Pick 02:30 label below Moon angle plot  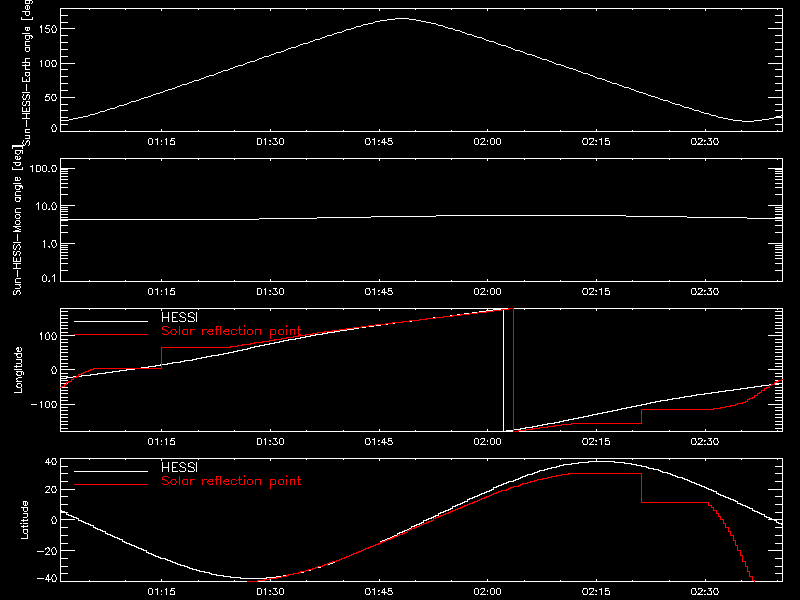[705, 292]
